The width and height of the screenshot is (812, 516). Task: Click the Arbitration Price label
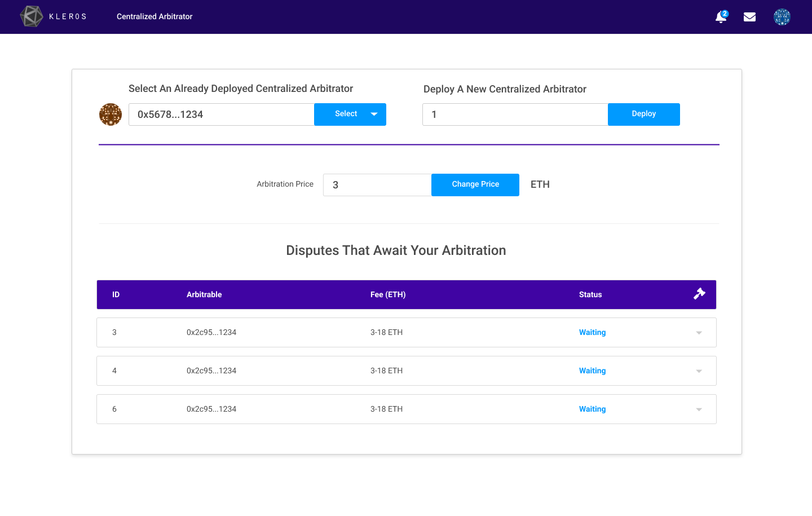[285, 184]
